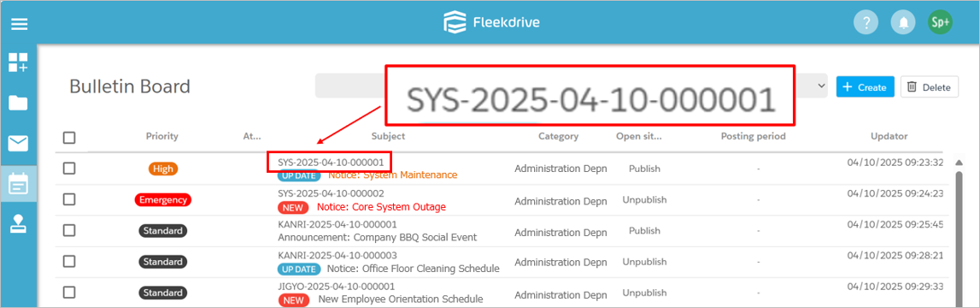The height and width of the screenshot is (308, 980).
Task: Open Notice: System Maintenance post
Action: [x=392, y=175]
